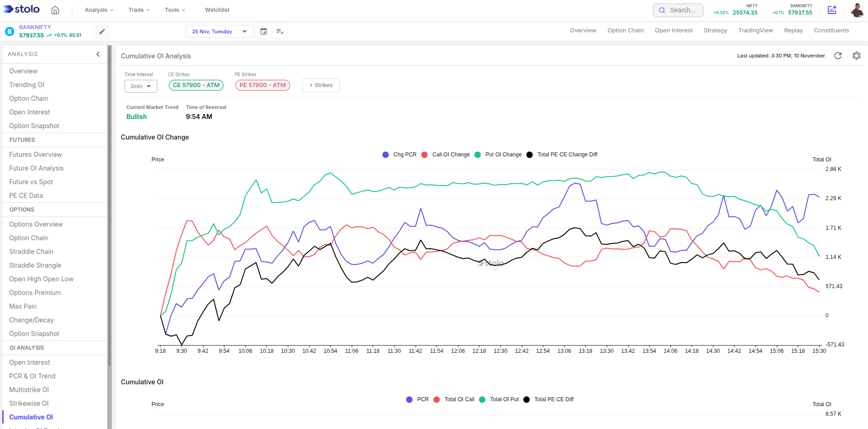Refresh the Cumulative OI Analysis data
This screenshot has width=868, height=429.
pyautogui.click(x=838, y=56)
